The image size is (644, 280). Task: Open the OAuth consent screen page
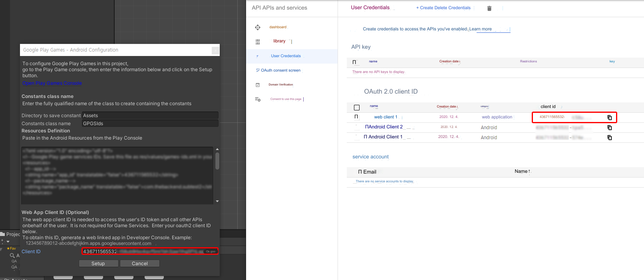[x=281, y=70]
